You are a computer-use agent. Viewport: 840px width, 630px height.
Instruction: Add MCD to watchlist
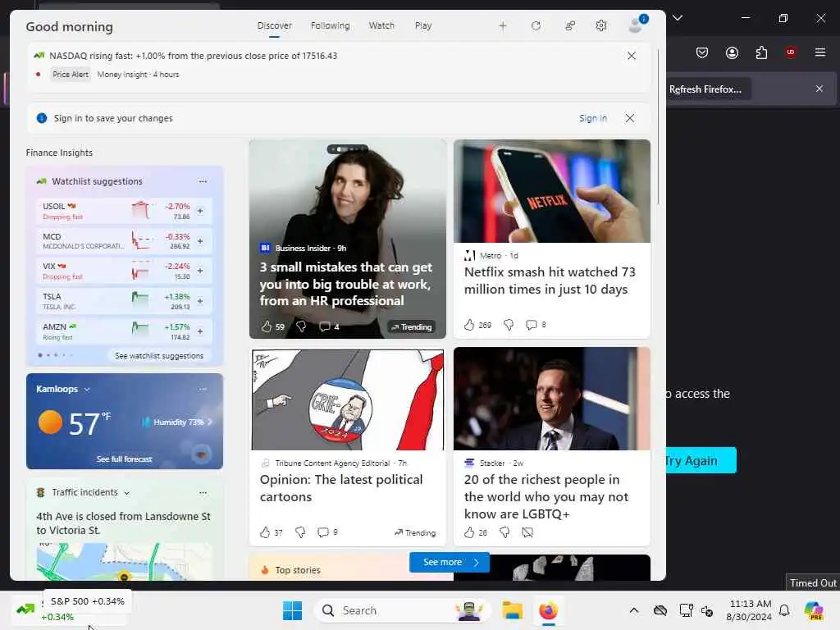200,242
